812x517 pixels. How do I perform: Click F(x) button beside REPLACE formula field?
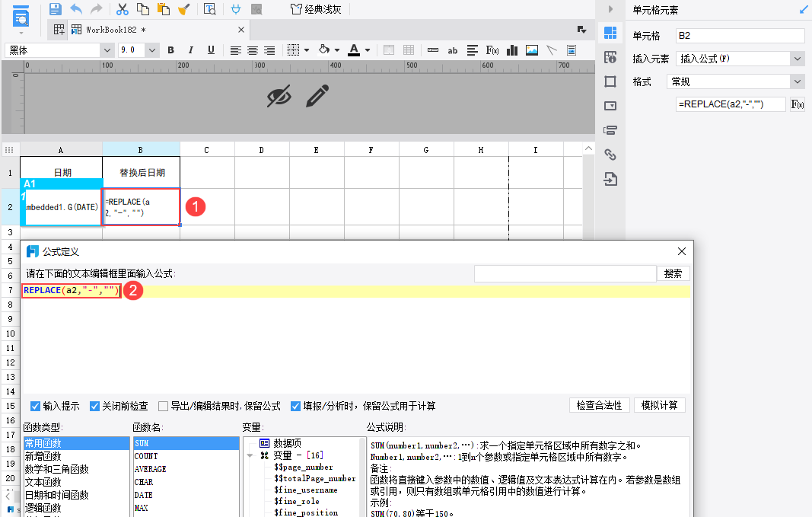(798, 104)
